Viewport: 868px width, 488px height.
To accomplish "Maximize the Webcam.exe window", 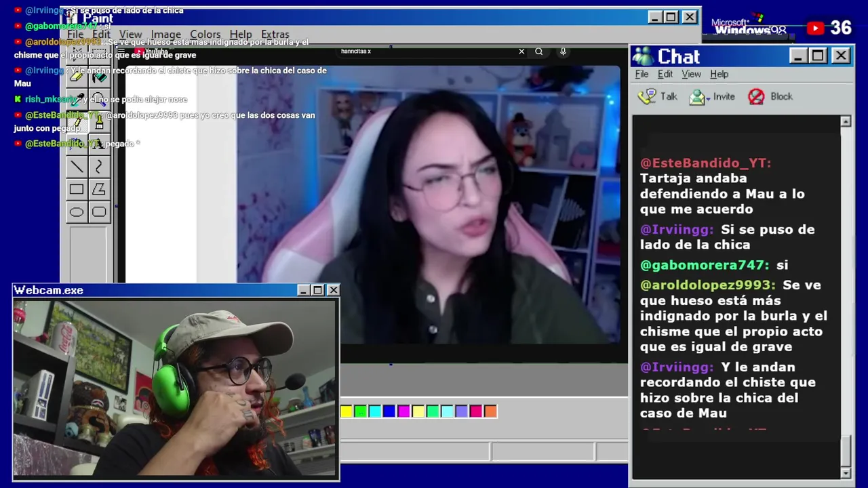I will [x=317, y=290].
